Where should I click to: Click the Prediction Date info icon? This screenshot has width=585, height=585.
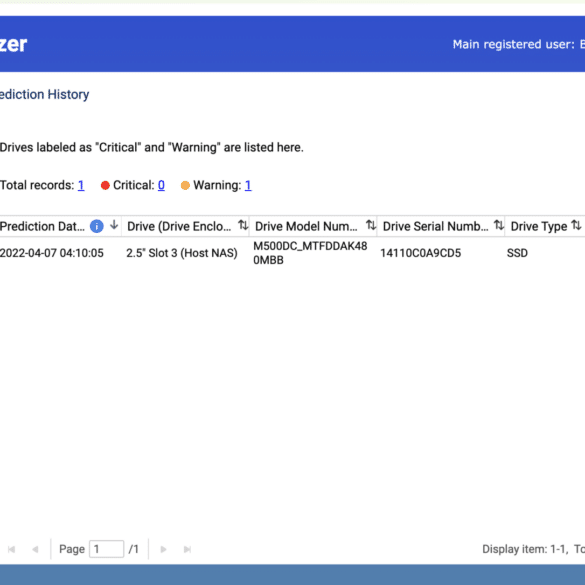[x=97, y=226]
